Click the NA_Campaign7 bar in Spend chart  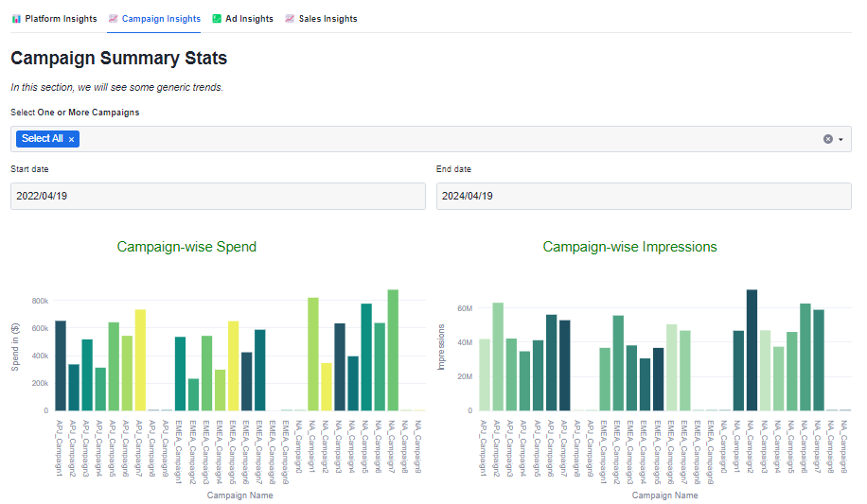pyautogui.click(x=393, y=351)
